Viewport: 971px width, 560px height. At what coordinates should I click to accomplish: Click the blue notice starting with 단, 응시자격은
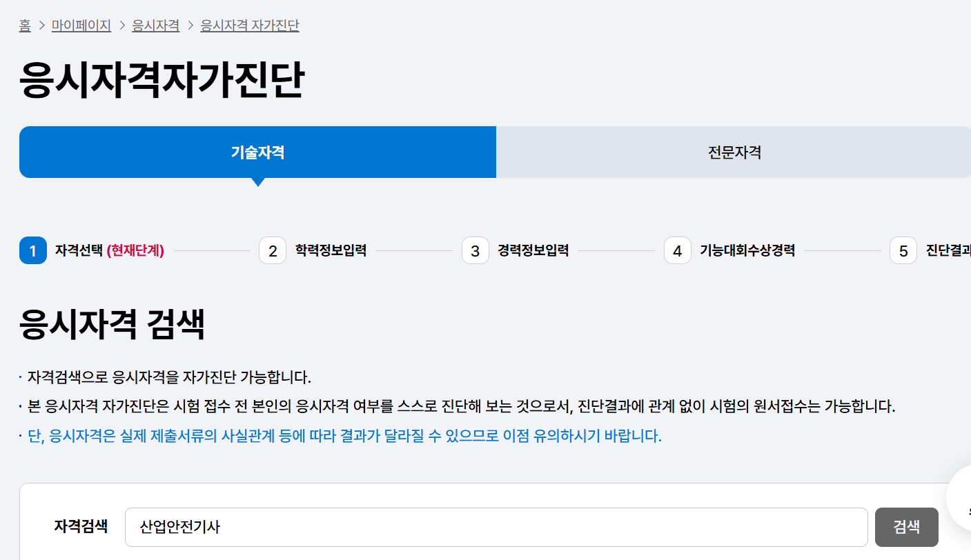(344, 436)
